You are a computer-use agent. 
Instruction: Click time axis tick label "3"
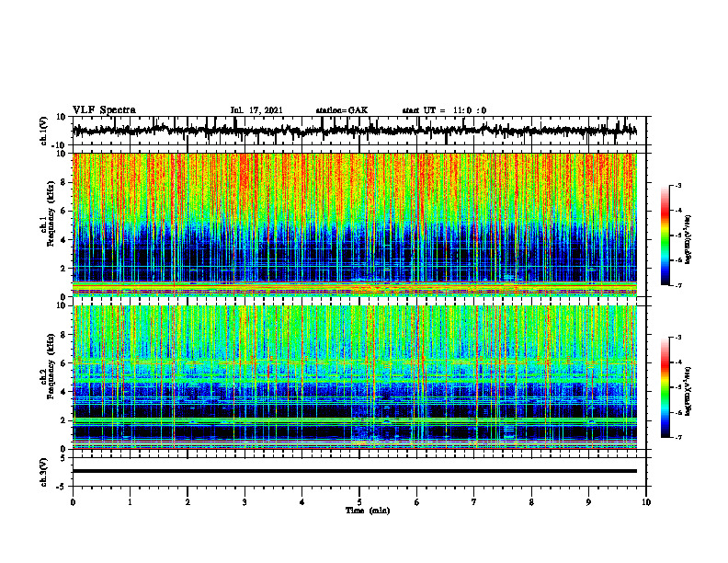pyautogui.click(x=245, y=502)
